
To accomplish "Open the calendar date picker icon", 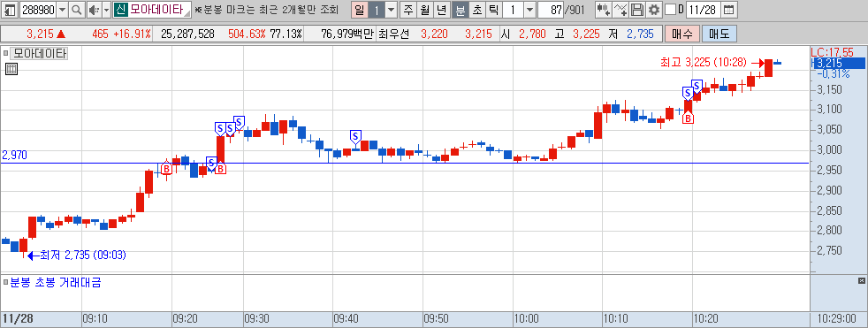I will pyautogui.click(x=729, y=10).
